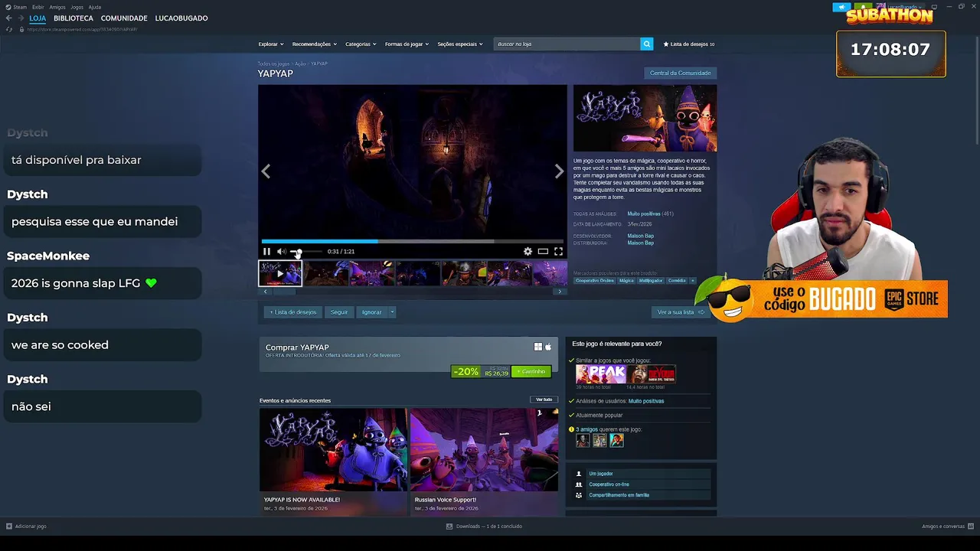The height and width of the screenshot is (551, 980).
Task: Open the Muito positivas reviews link
Action: point(644,214)
